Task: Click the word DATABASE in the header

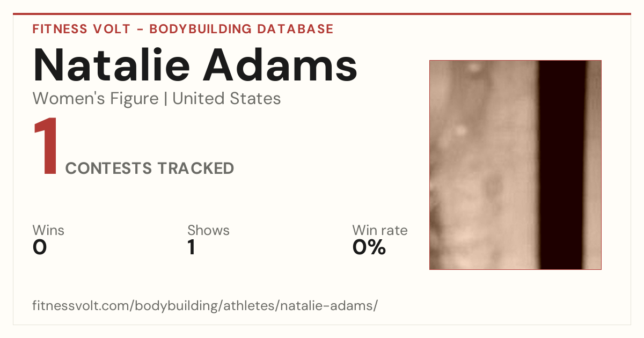Action: point(295,29)
